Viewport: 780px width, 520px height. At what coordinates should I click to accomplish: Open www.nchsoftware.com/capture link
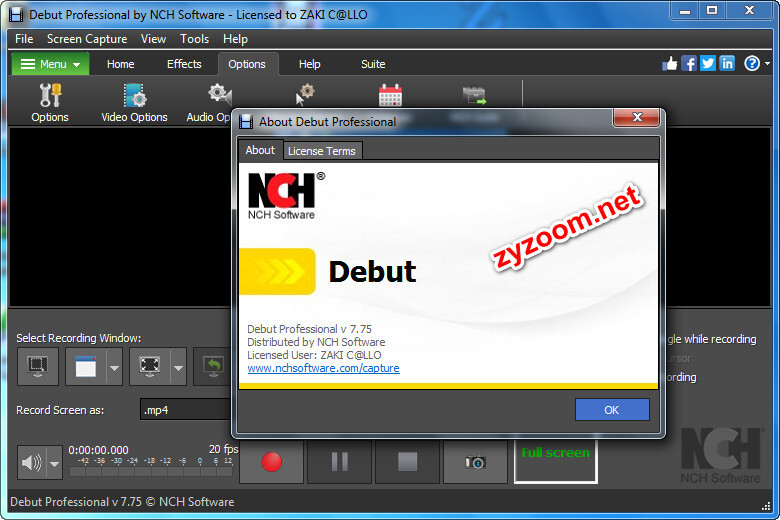coord(323,368)
